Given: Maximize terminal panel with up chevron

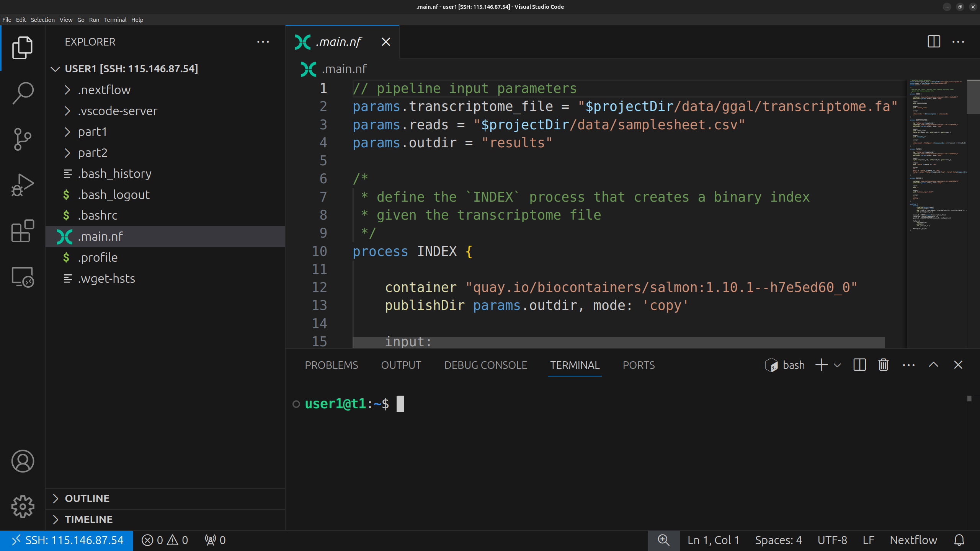Looking at the screenshot, I should 934,365.
